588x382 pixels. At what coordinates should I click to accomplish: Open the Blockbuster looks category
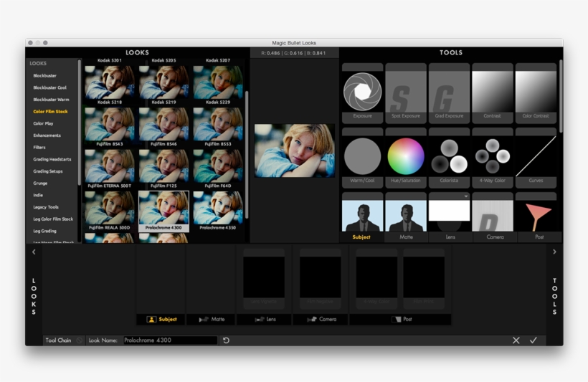(x=45, y=76)
